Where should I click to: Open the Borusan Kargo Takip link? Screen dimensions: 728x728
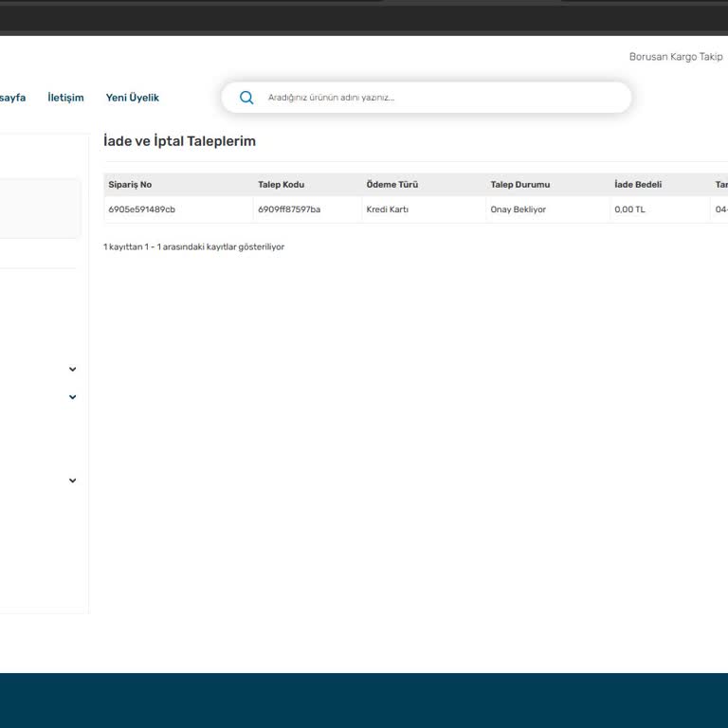click(675, 57)
